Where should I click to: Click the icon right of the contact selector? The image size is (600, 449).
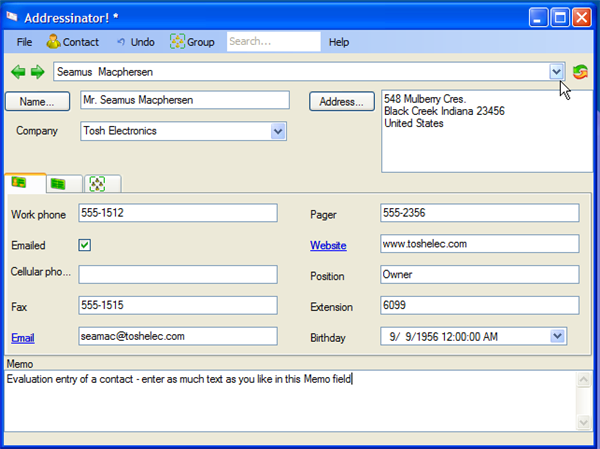click(580, 72)
